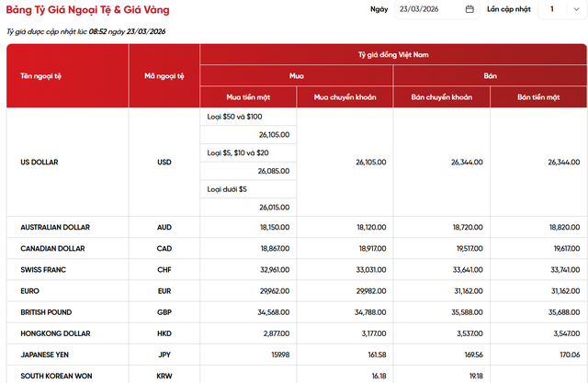Click the Mua chuyển khoản column header

[345, 97]
